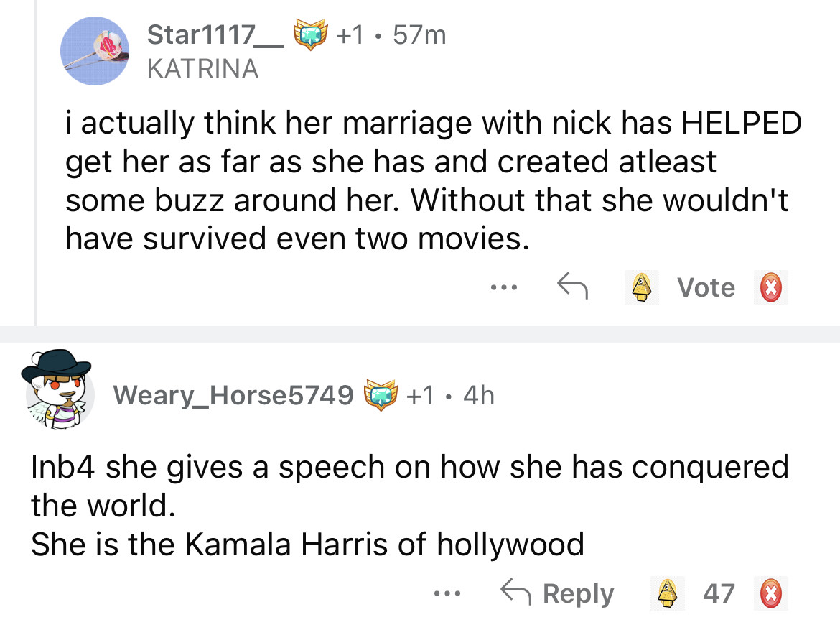Click the KATRINA user flair
Screen dimensions: 840x630
(202, 68)
